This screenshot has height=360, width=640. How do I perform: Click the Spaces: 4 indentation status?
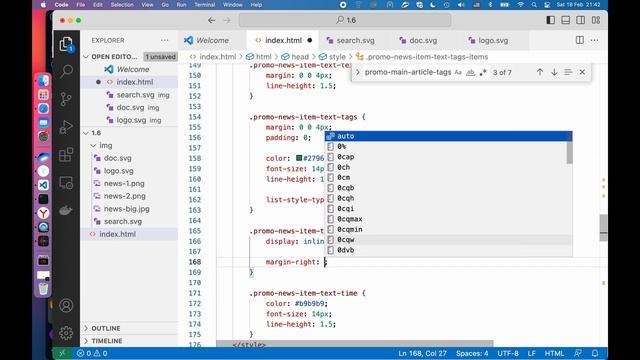point(472,353)
